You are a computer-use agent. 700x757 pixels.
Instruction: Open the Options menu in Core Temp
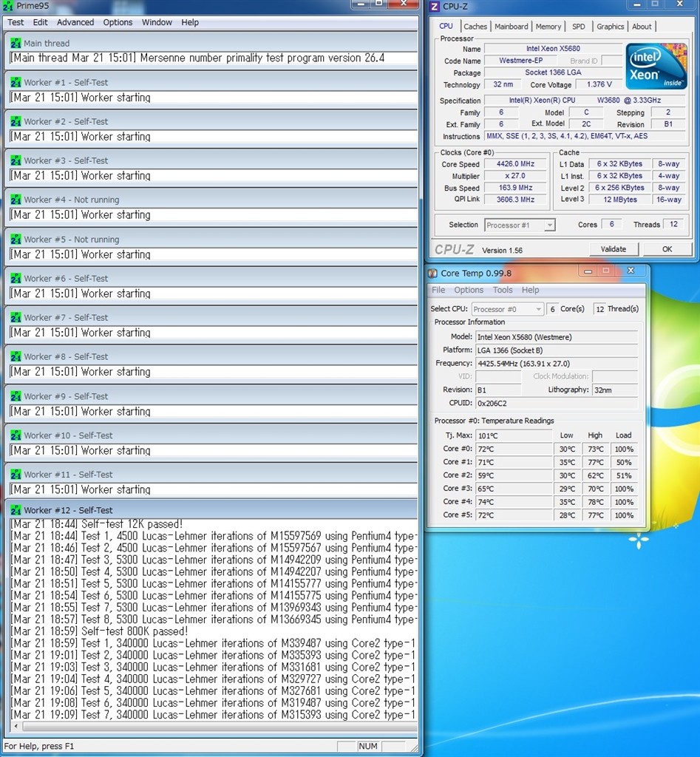(469, 290)
